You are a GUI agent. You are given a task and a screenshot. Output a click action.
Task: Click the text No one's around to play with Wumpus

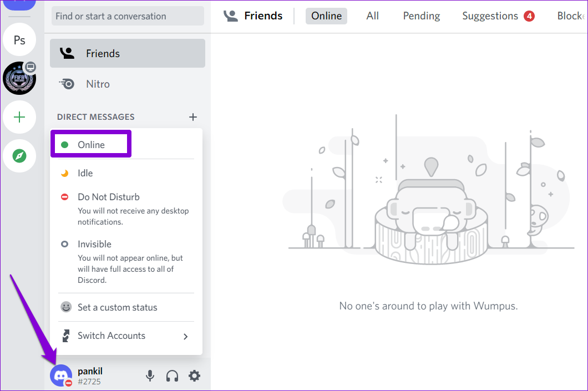428,306
